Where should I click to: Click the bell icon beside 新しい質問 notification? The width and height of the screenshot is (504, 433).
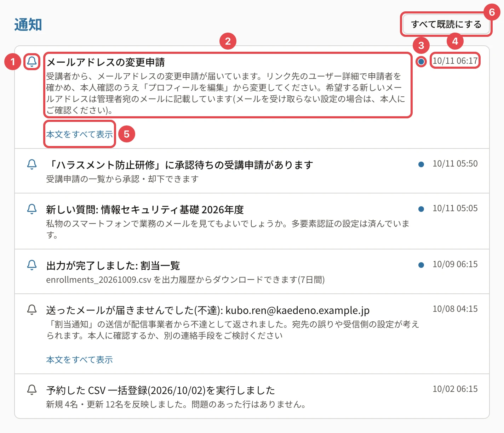pos(32,209)
